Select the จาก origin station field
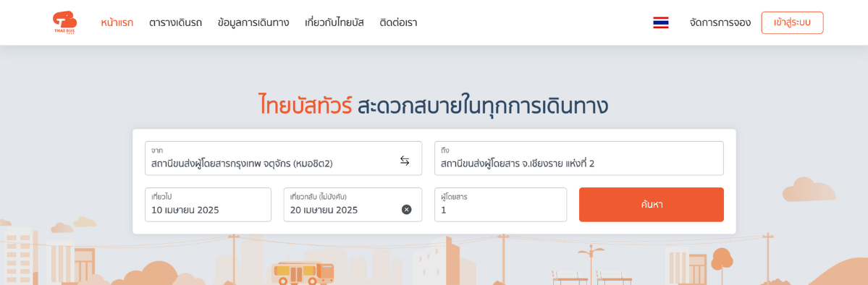The image size is (868, 285). [x=284, y=158]
